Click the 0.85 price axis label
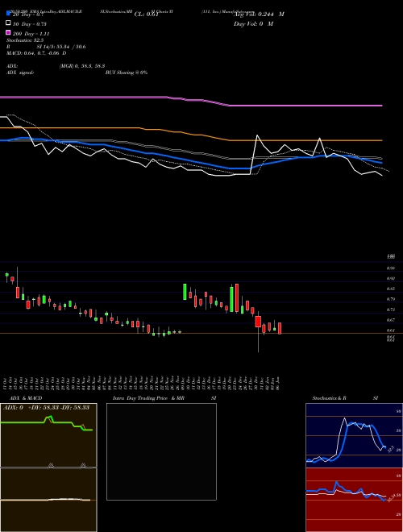This screenshot has height=532, width=403. point(390,289)
